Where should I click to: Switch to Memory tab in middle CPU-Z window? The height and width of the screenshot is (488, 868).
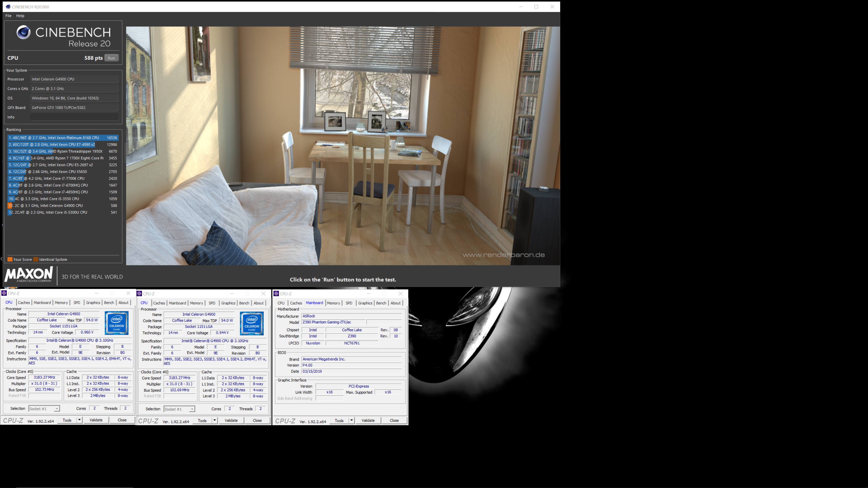click(x=196, y=303)
